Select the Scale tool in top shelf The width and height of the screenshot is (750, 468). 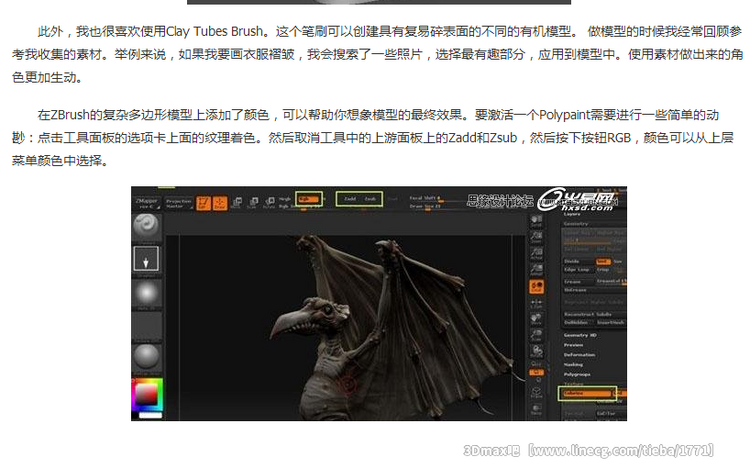coord(253,203)
